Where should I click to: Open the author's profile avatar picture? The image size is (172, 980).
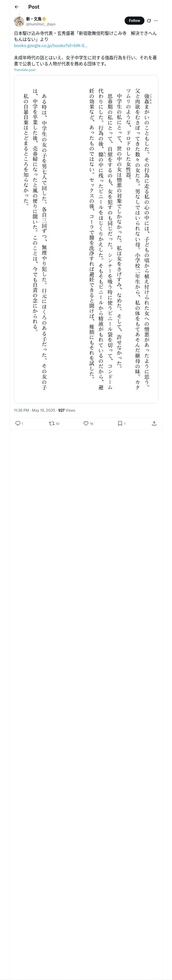(19, 21)
